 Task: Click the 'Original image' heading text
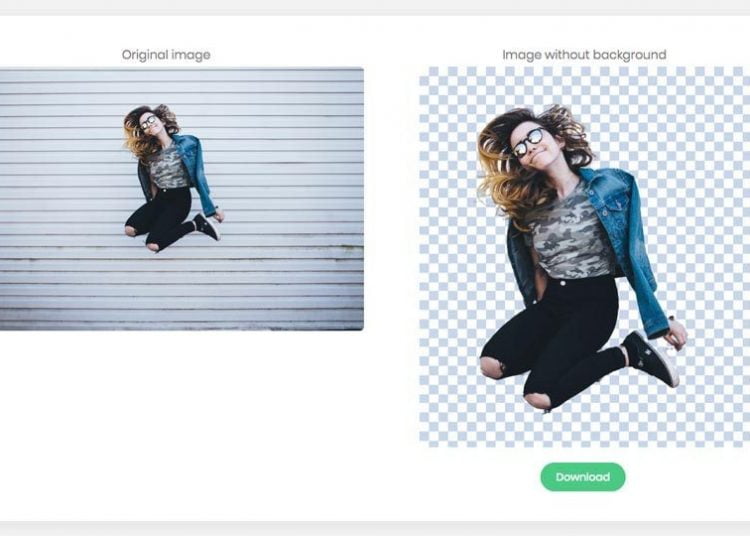click(166, 54)
